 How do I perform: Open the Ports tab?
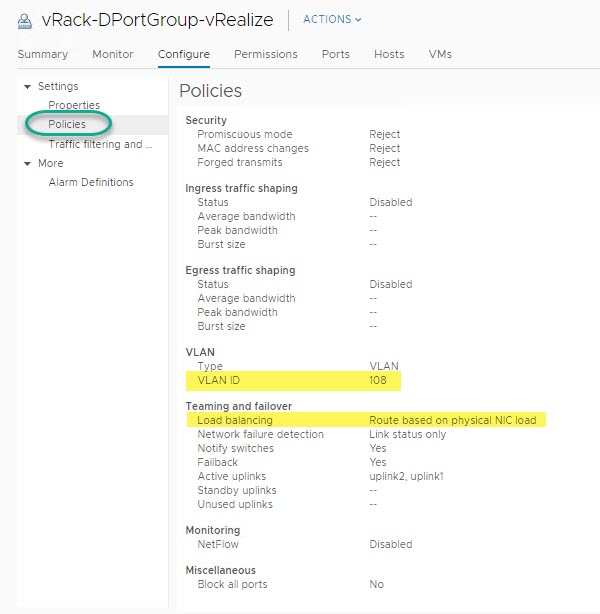click(335, 54)
